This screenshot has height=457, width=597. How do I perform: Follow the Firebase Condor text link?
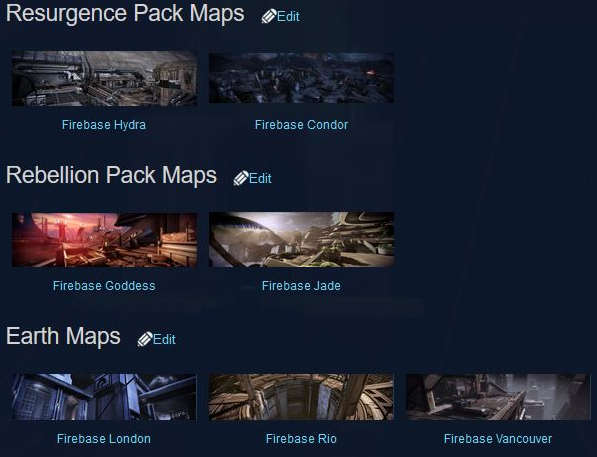pyautogui.click(x=302, y=125)
